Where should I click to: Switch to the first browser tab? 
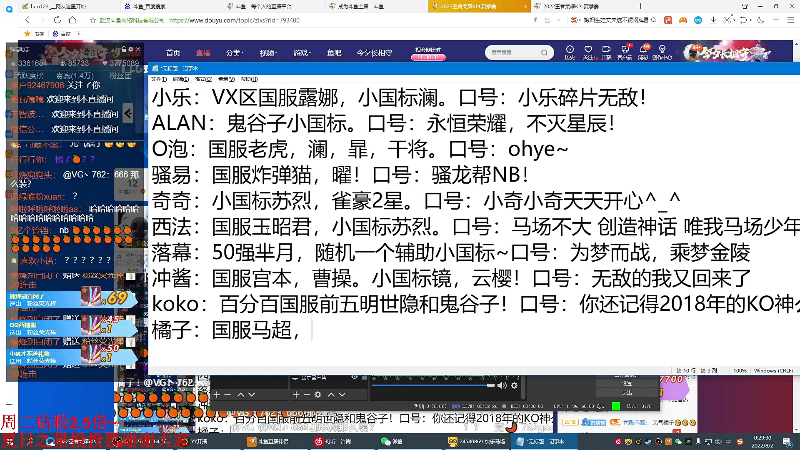tap(69, 6)
